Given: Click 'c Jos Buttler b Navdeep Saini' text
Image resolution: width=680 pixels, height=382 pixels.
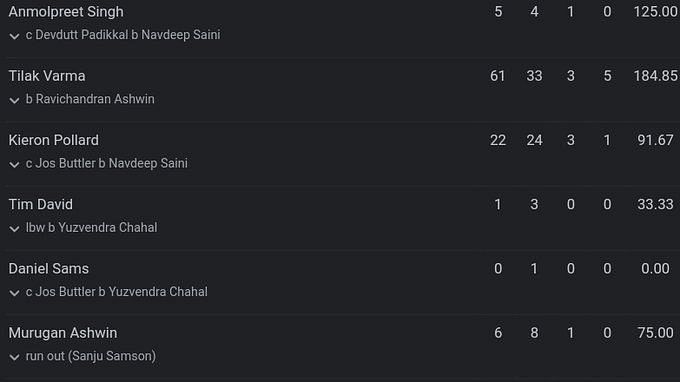Looking at the screenshot, I should [107, 163].
